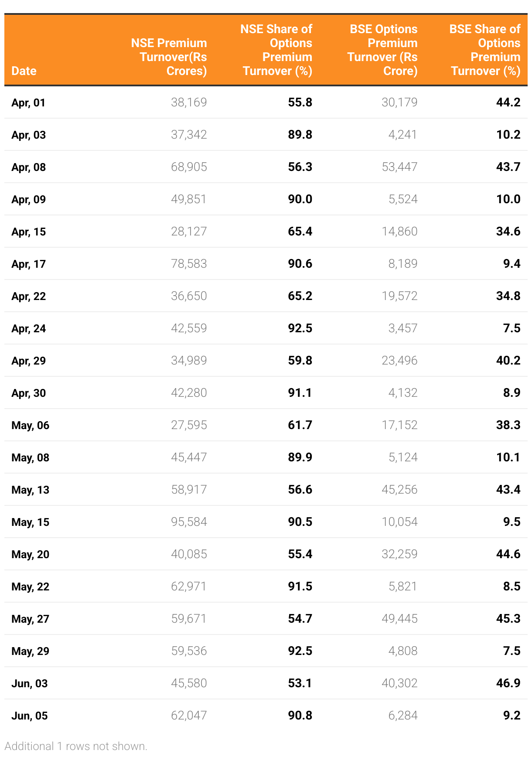Click the May, 27 date cell

[30, 619]
